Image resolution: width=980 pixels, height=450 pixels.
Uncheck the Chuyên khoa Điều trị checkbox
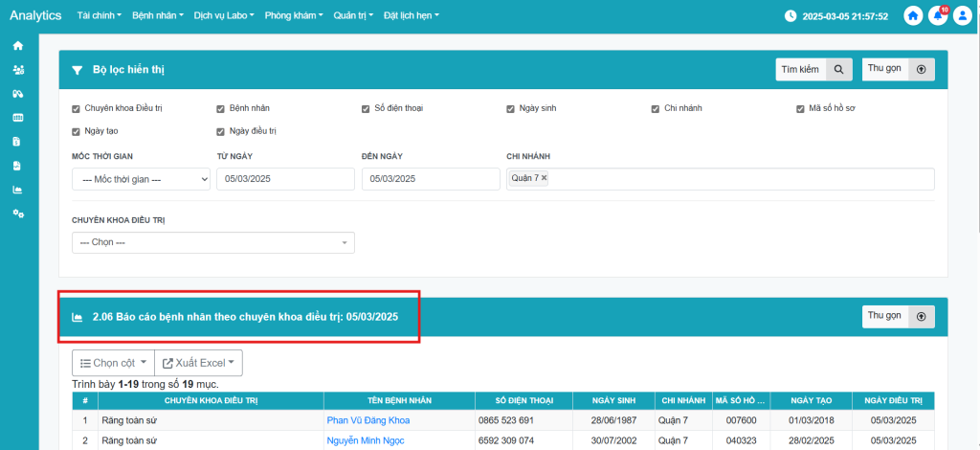(77, 108)
